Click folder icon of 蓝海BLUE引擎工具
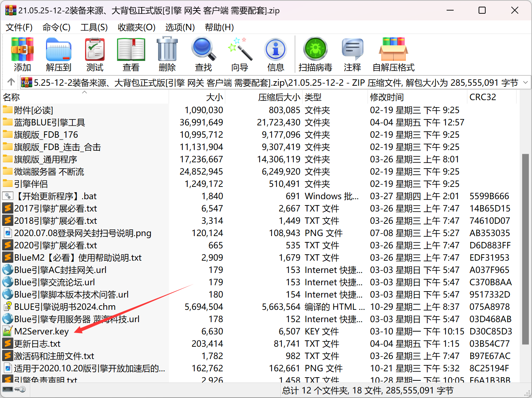The image size is (532, 398). [7, 122]
